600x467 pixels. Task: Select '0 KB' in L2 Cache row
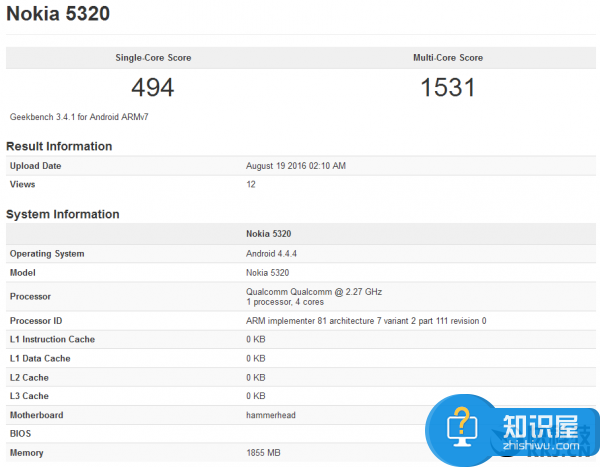[x=256, y=378]
